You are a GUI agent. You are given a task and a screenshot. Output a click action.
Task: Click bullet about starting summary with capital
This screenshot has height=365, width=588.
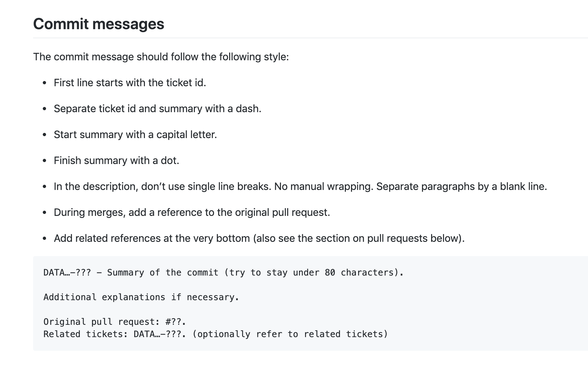(135, 135)
